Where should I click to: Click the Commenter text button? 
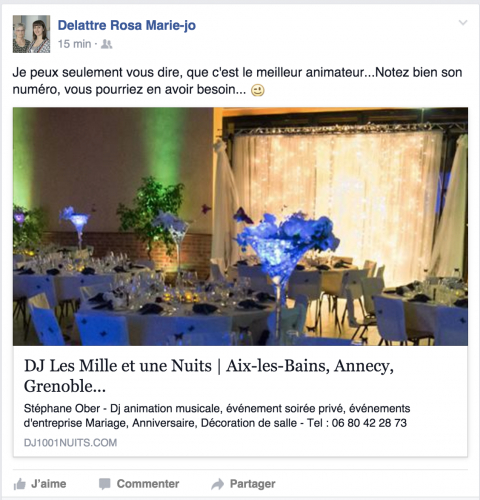(148, 484)
